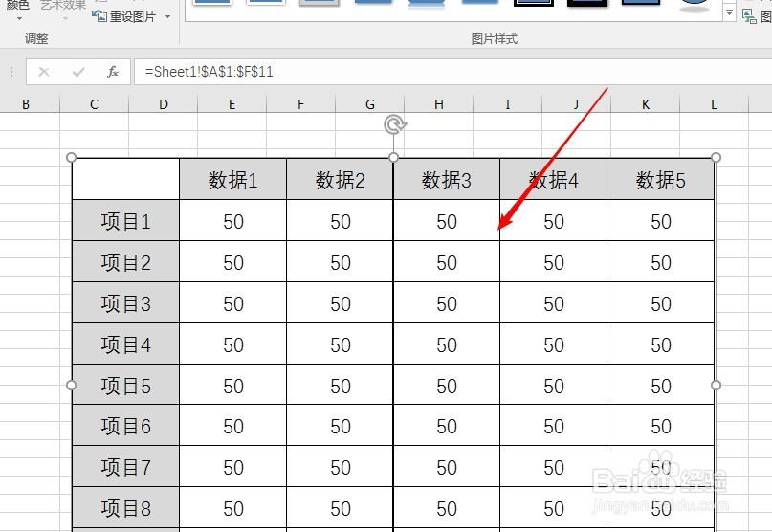Click the 项目5 row label
Image resolution: width=772 pixels, height=532 pixels.
point(125,386)
